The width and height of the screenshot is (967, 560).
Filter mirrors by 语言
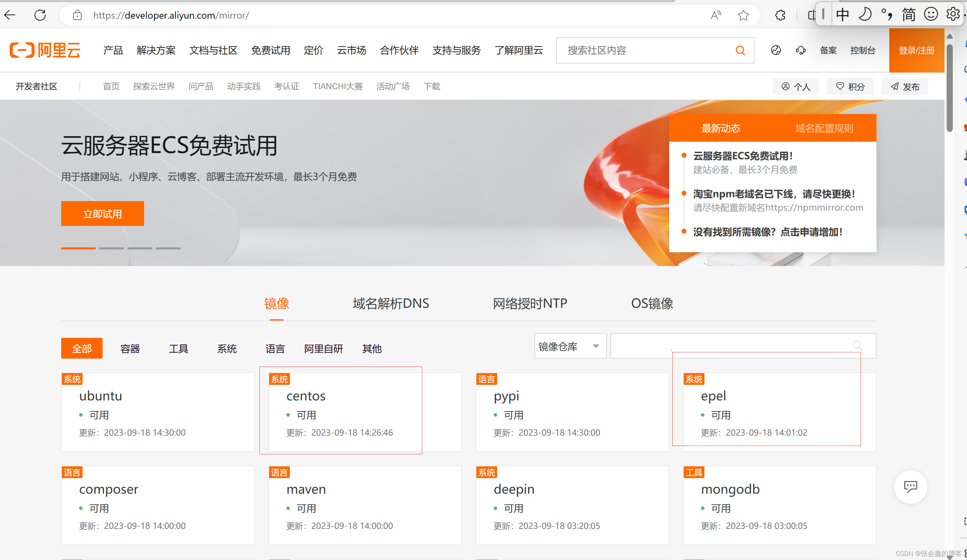coord(275,349)
